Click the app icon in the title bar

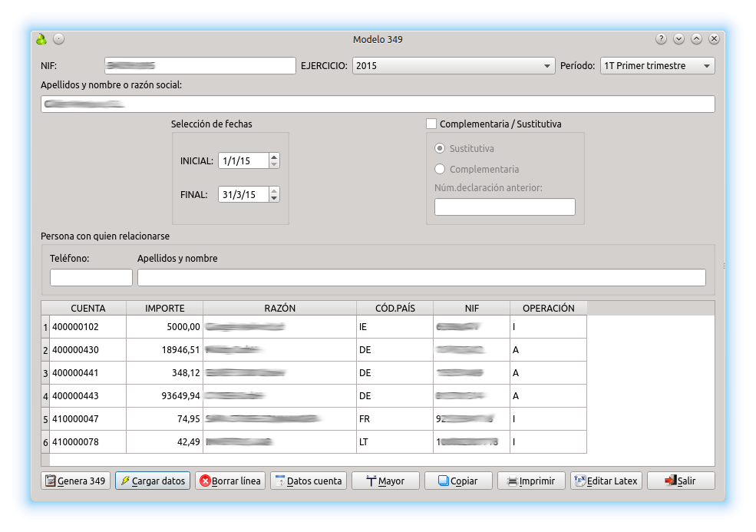click(41, 39)
